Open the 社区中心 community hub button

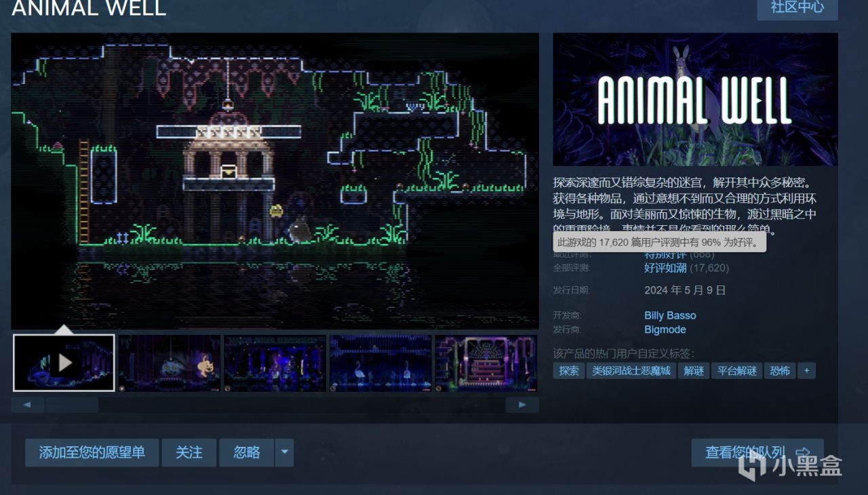[797, 7]
